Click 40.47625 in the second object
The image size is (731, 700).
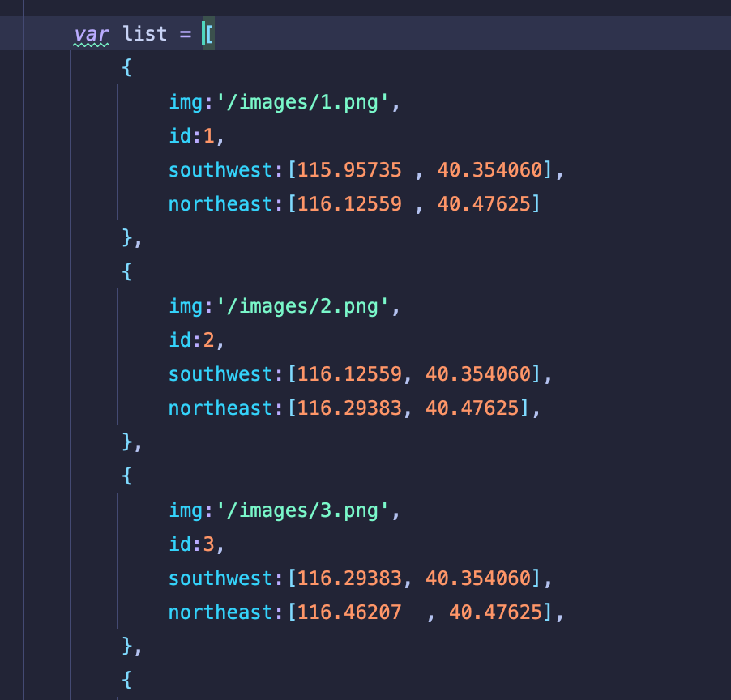tap(472, 408)
